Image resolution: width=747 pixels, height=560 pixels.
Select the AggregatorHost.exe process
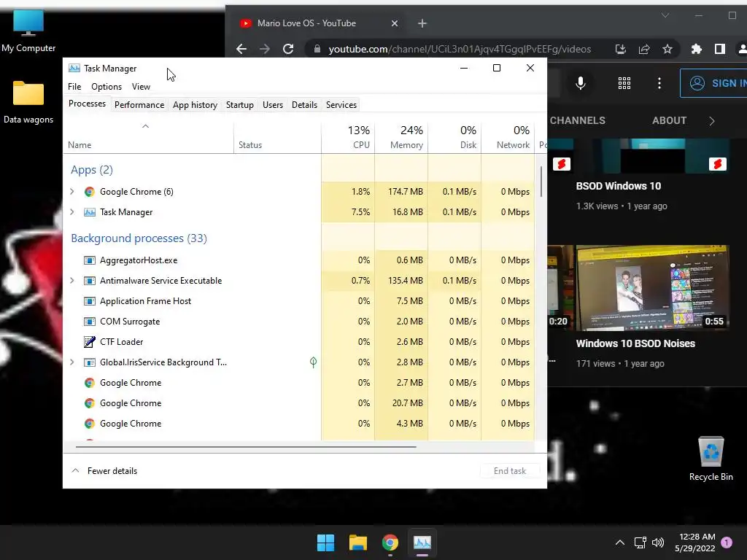pos(298,260)
